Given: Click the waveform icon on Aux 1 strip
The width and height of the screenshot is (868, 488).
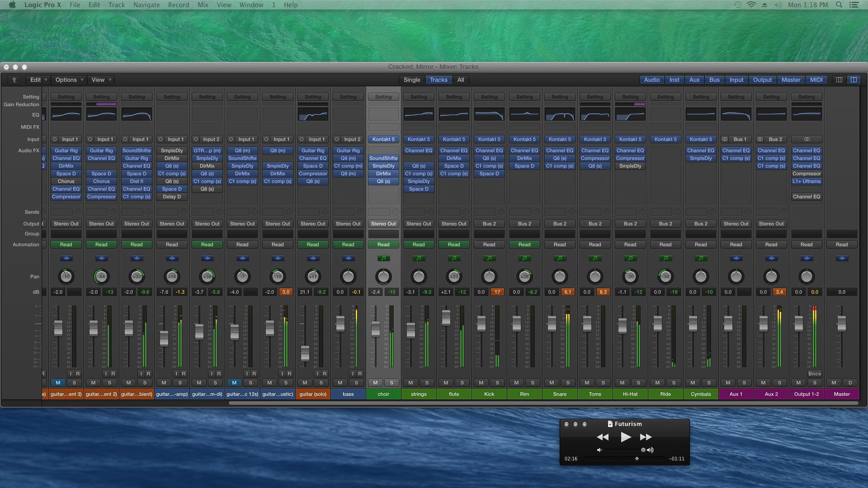Looking at the screenshot, I should (736, 258).
